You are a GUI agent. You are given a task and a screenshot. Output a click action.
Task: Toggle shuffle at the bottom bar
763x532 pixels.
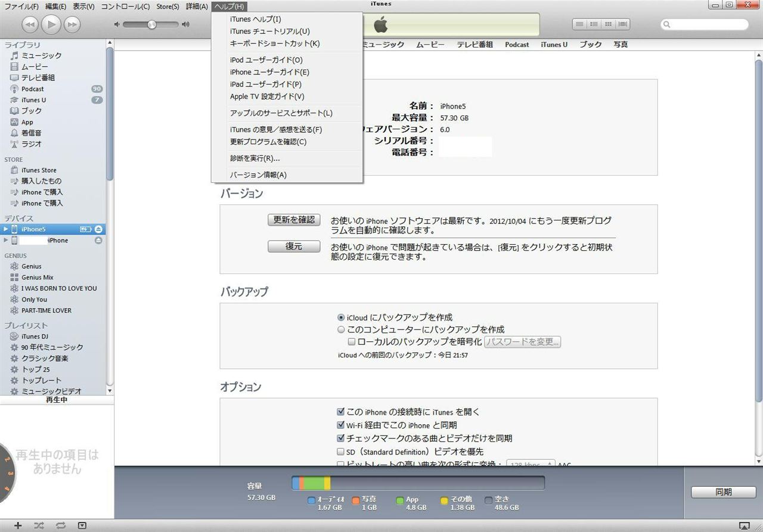click(39, 525)
